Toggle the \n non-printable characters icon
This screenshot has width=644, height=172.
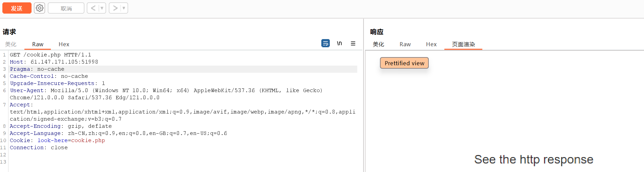339,43
